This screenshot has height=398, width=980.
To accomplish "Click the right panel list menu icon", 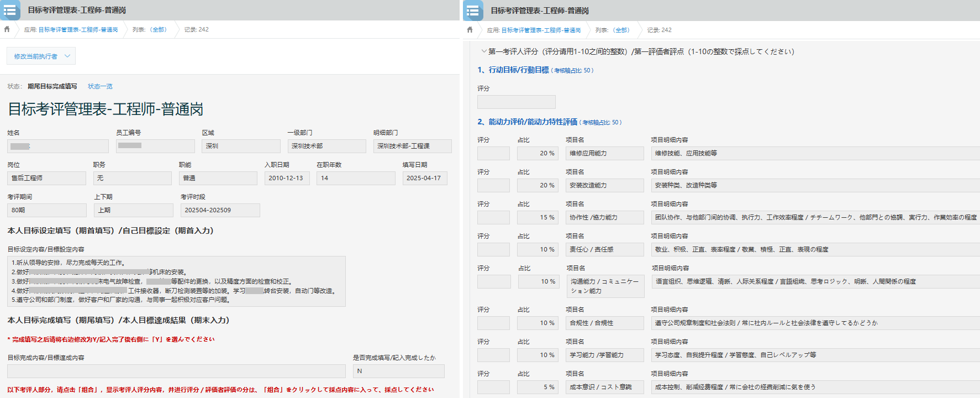I will (473, 11).
